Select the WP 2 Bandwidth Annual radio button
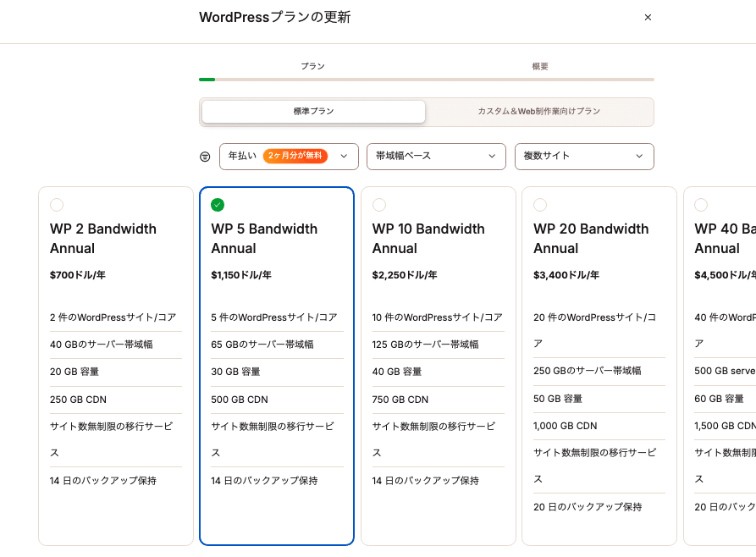Screen dimensions: 756x557 (57, 205)
